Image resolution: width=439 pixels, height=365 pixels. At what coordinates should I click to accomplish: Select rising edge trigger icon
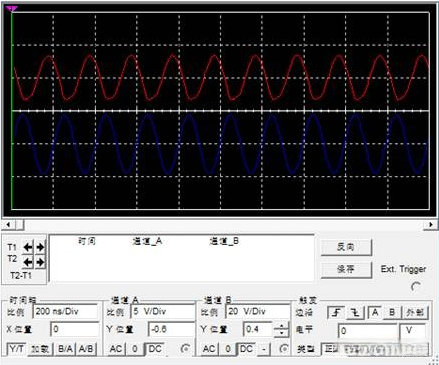337,313
